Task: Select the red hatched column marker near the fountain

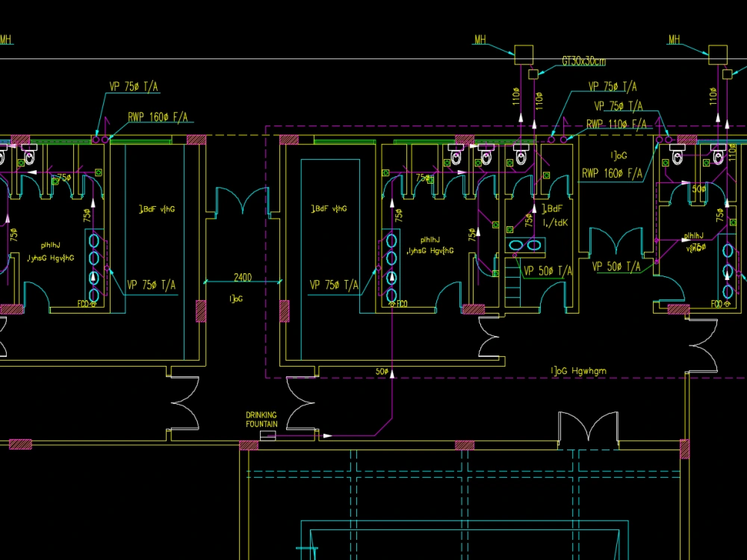Action: click(249, 444)
